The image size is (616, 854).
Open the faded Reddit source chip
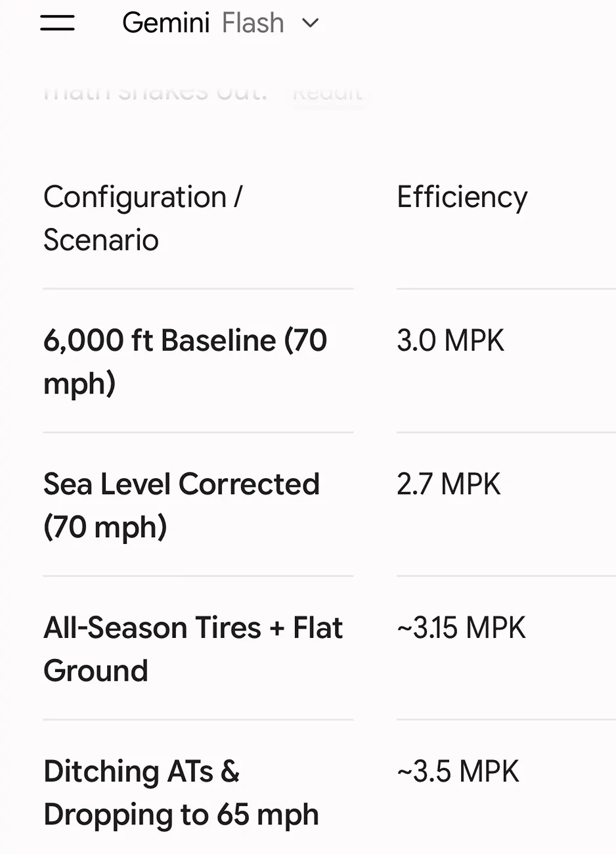(327, 92)
